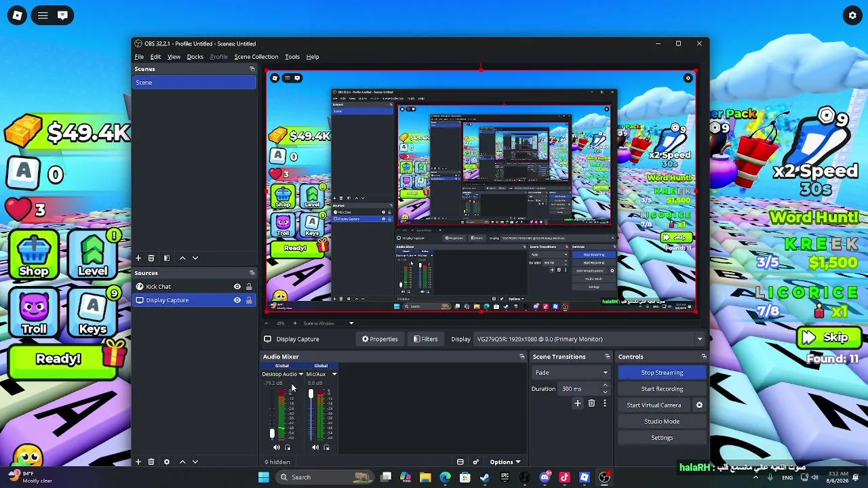Open the View menu
This screenshot has height=488, width=868.
(x=174, y=57)
